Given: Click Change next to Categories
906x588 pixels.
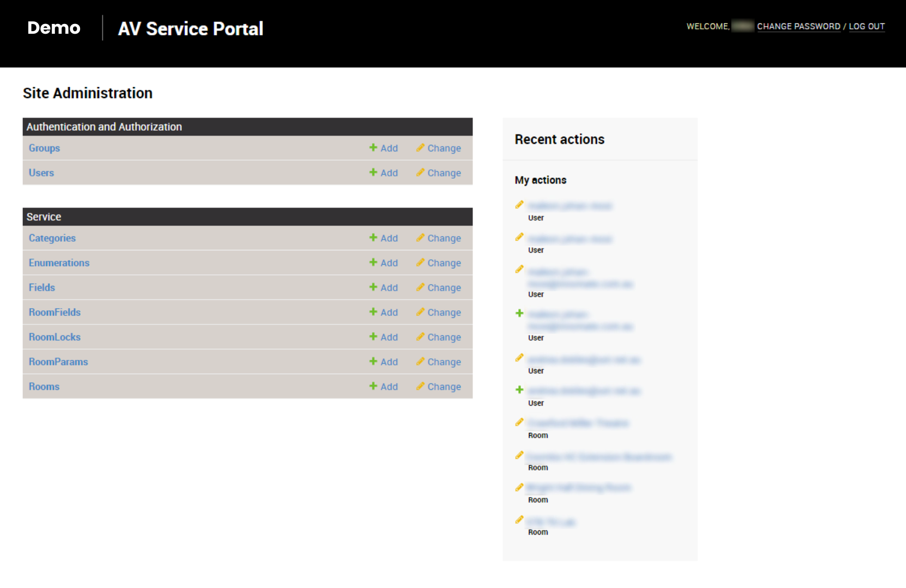Looking at the screenshot, I should (444, 238).
